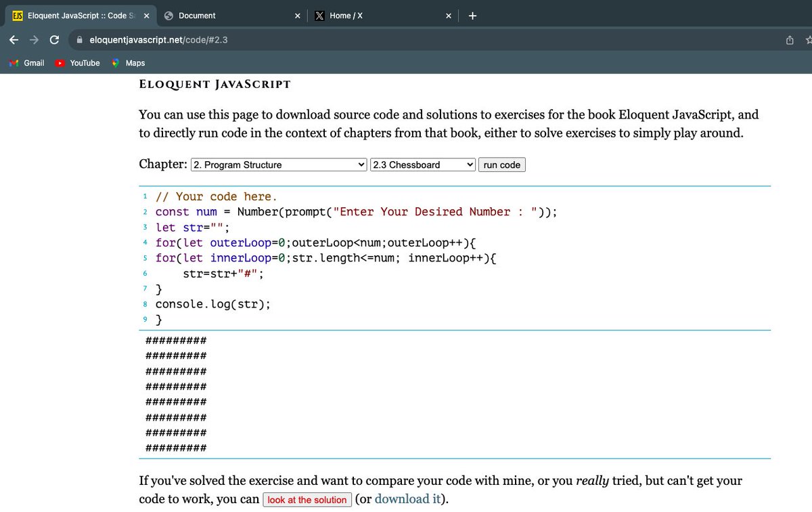
Task: Click code line 4 outerLoop for statement
Action: pyautogui.click(x=317, y=242)
